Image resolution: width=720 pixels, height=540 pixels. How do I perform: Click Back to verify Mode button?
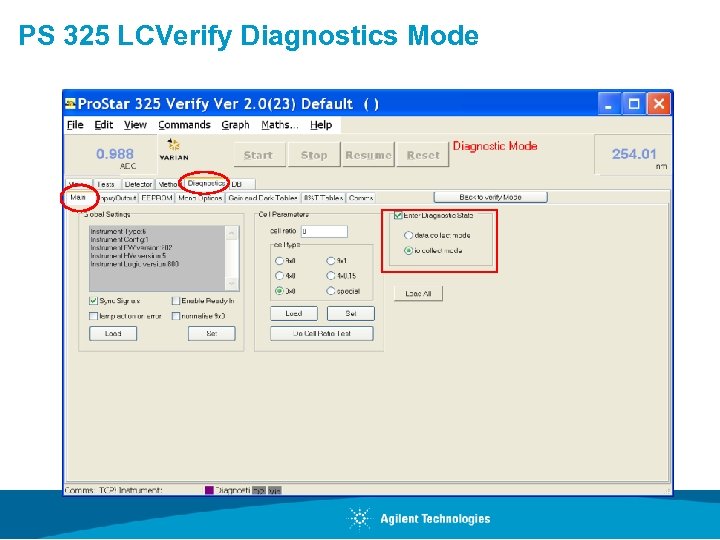490,197
